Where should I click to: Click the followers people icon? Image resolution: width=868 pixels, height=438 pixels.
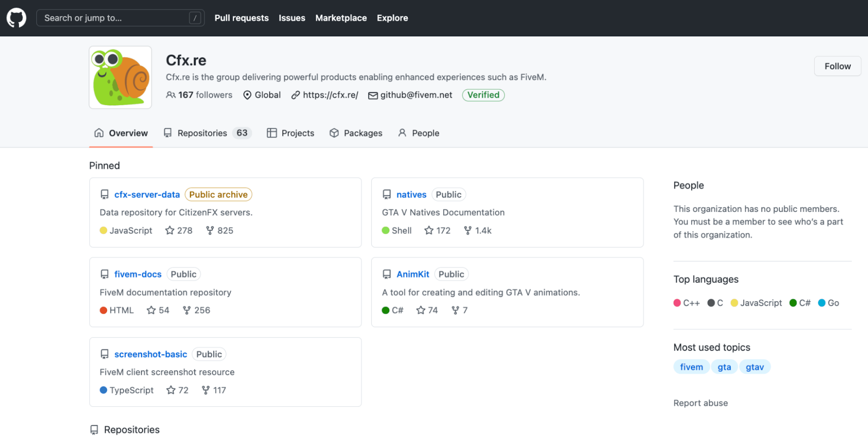pos(170,95)
